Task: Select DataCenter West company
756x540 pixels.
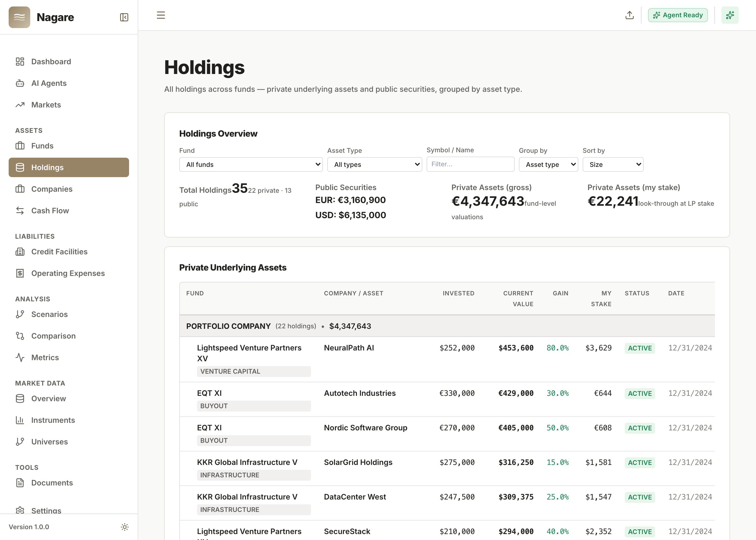Action: [355, 497]
